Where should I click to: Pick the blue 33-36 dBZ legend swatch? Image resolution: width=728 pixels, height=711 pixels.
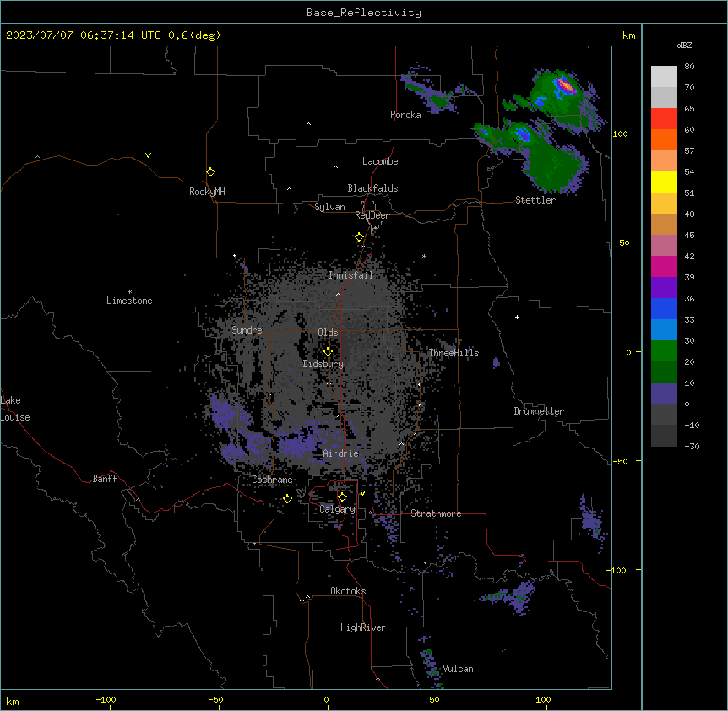pos(664,308)
